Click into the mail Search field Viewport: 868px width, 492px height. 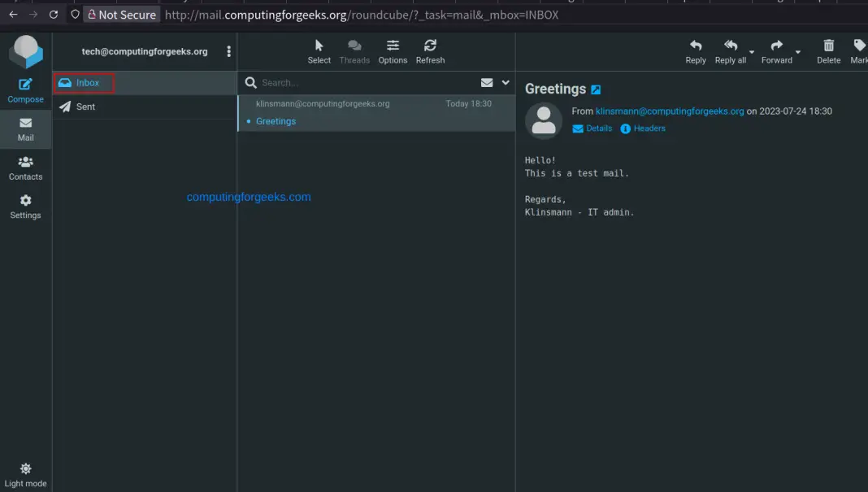coord(366,83)
